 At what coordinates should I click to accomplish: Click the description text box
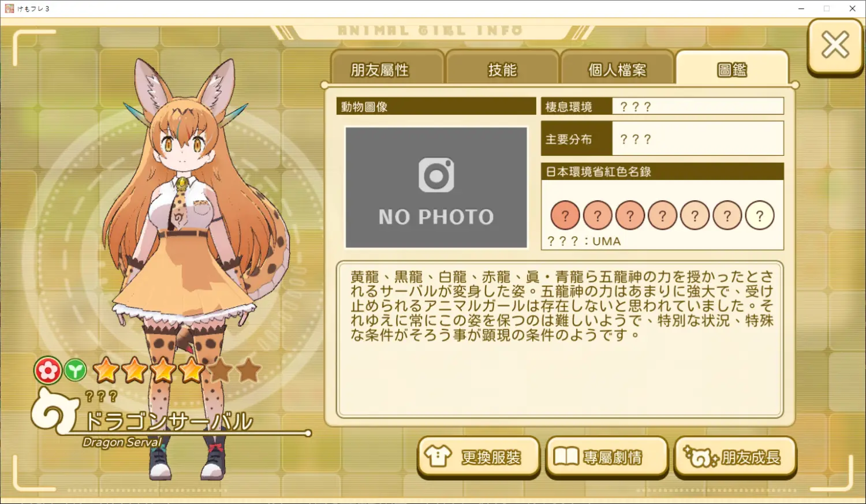click(x=560, y=339)
